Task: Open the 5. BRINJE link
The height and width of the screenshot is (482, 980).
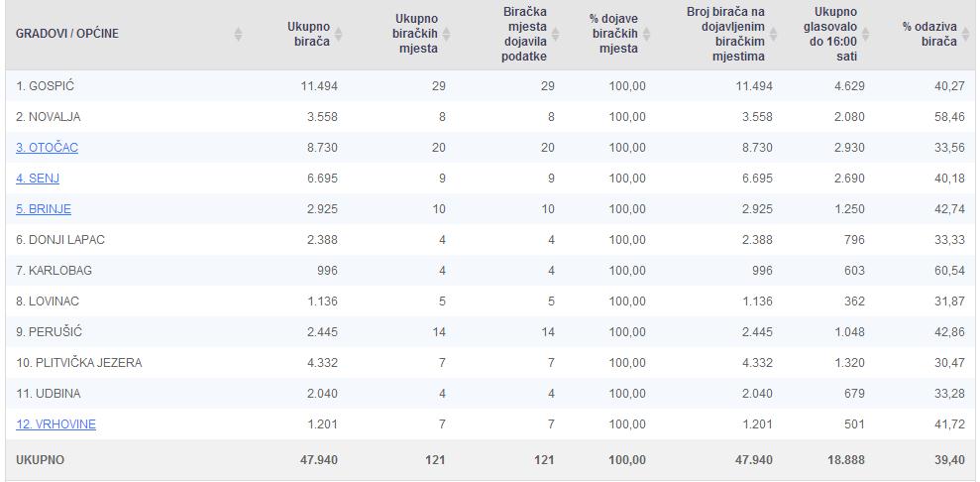Action: pyautogui.click(x=44, y=209)
